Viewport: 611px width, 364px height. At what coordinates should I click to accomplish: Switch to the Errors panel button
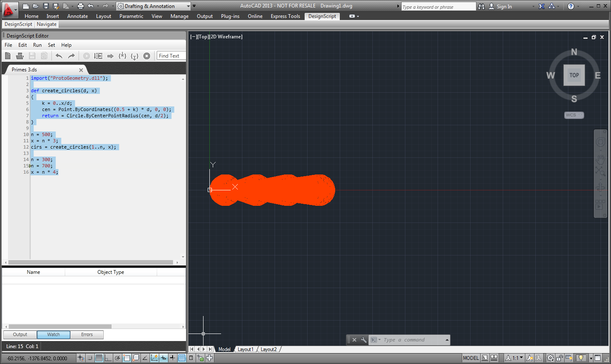pyautogui.click(x=87, y=334)
